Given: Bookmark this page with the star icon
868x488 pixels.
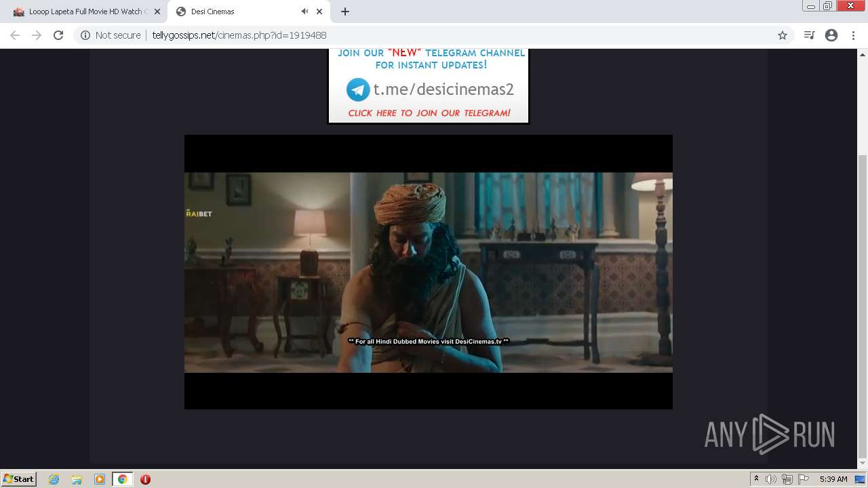Looking at the screenshot, I should [783, 35].
